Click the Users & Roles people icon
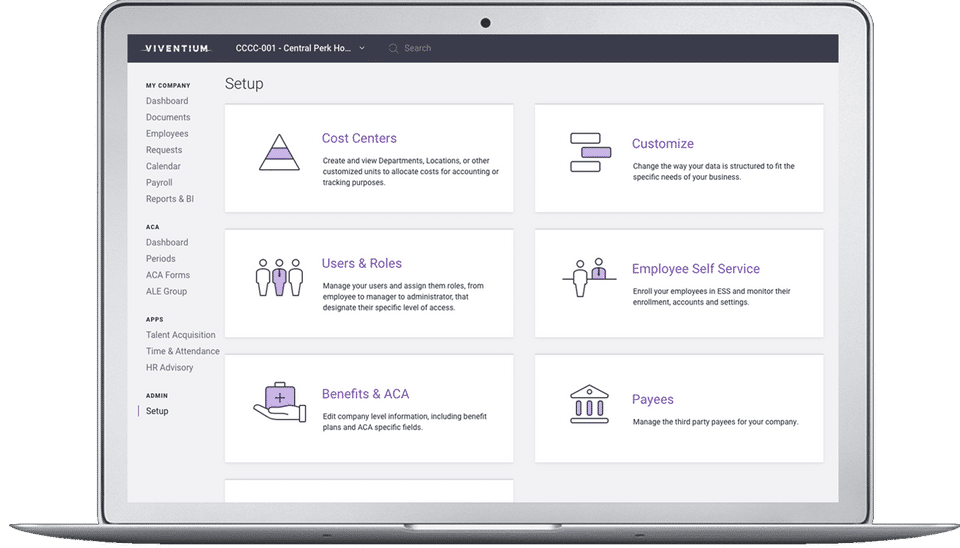This screenshot has height=548, width=960. [279, 277]
